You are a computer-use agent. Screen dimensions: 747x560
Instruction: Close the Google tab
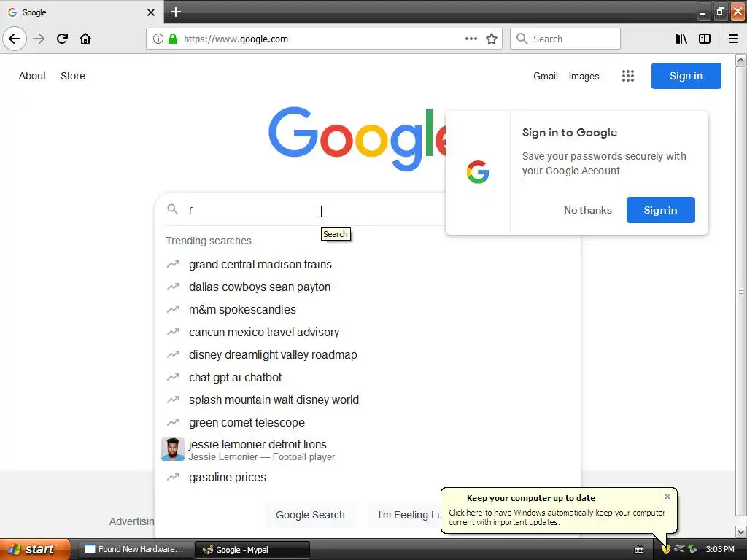pos(150,12)
